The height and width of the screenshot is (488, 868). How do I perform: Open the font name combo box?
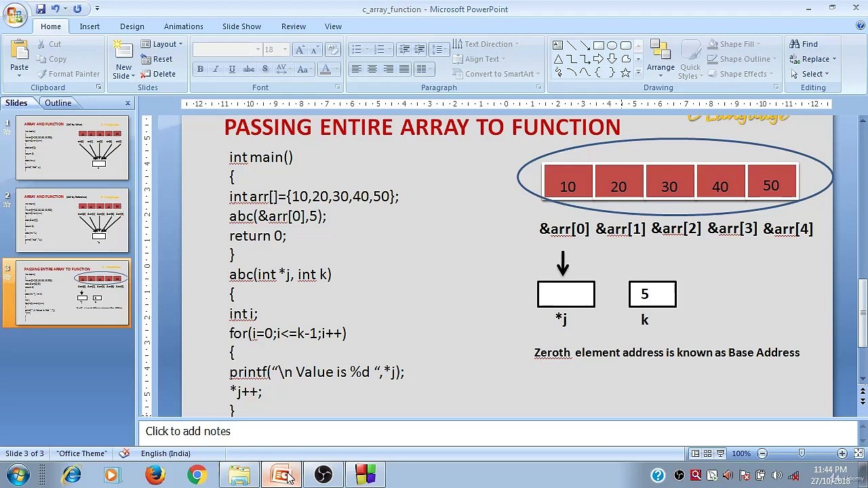point(227,49)
